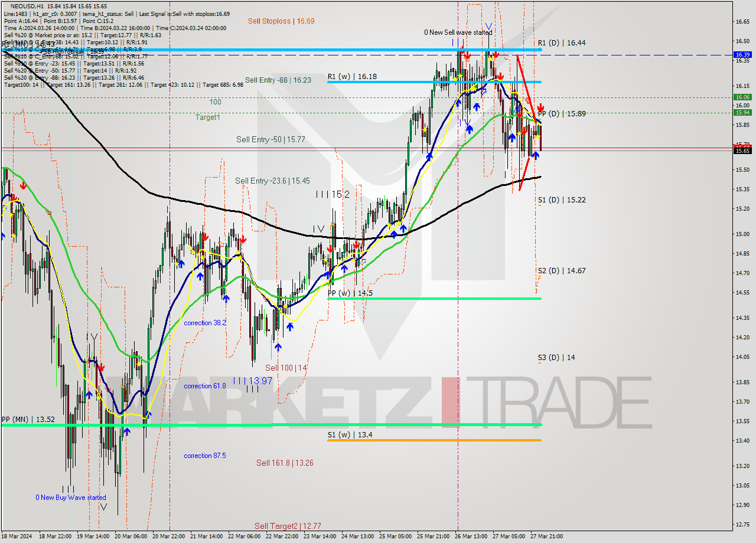Click the Sell Entry -23.6 15.45 label

click(x=272, y=181)
